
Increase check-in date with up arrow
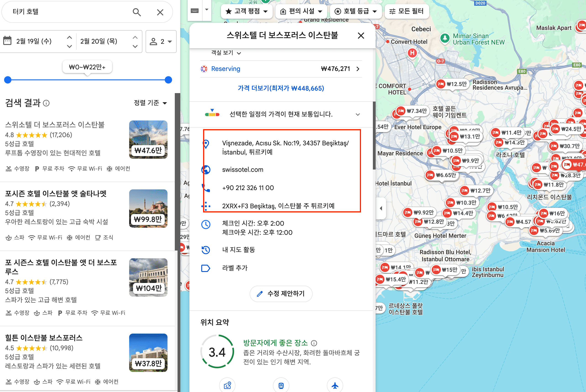[x=70, y=37]
